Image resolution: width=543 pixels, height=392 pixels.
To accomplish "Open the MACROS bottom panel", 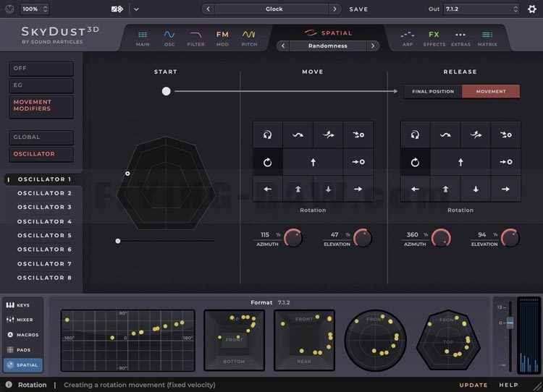I will point(24,335).
